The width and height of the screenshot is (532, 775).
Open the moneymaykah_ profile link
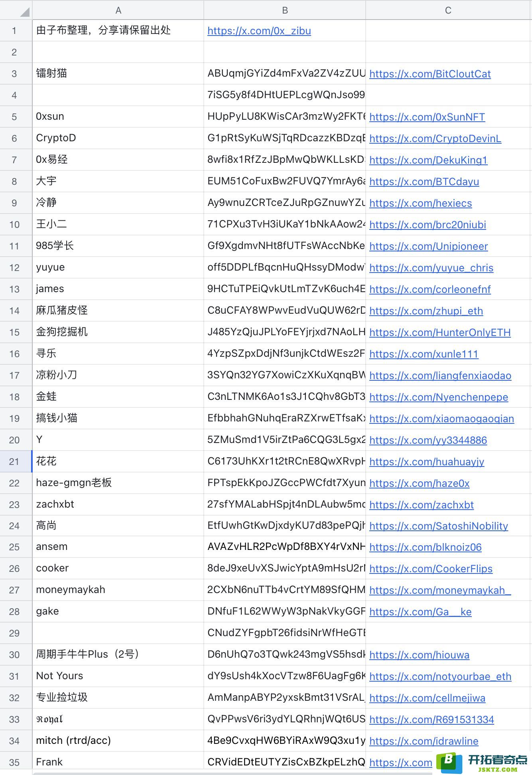click(440, 590)
